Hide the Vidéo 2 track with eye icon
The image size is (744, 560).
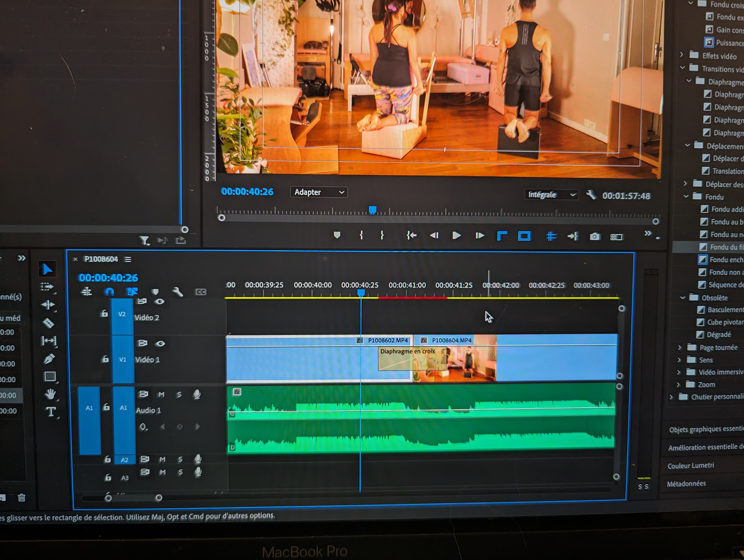pos(159,302)
